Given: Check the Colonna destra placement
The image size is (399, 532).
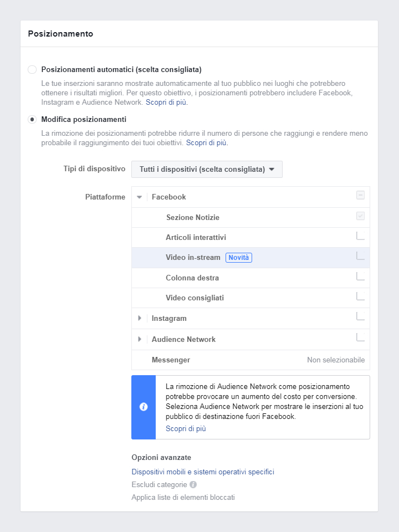Looking at the screenshot, I should [361, 278].
